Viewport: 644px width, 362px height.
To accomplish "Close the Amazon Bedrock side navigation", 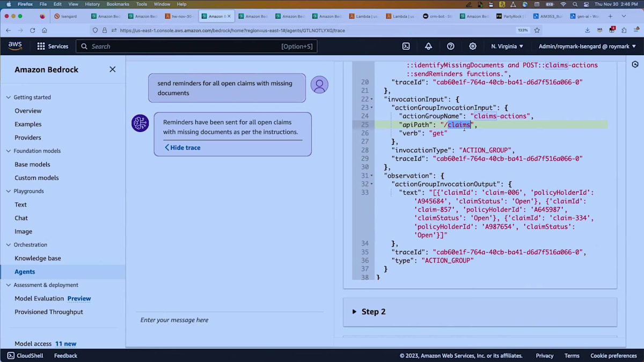I will tap(112, 69).
